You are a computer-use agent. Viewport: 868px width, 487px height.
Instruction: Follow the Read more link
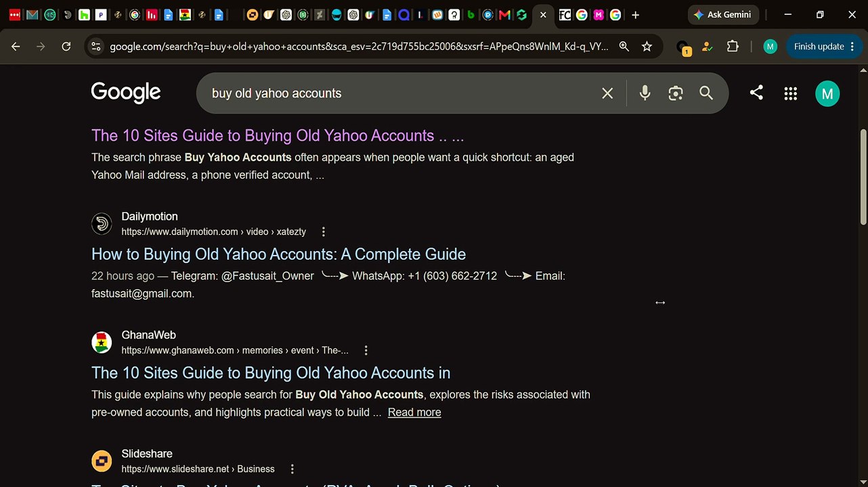[x=414, y=412]
